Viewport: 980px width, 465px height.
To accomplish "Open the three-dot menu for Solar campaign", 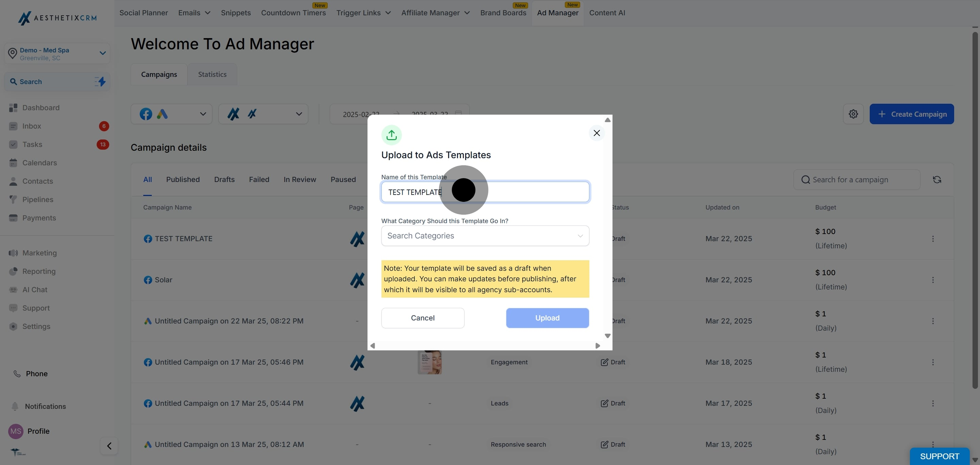I will point(933,280).
